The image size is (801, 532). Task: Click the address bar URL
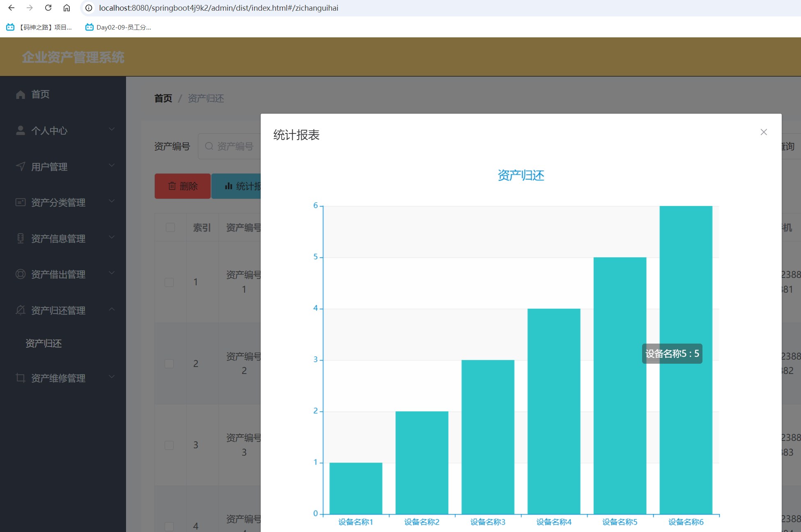[218, 8]
